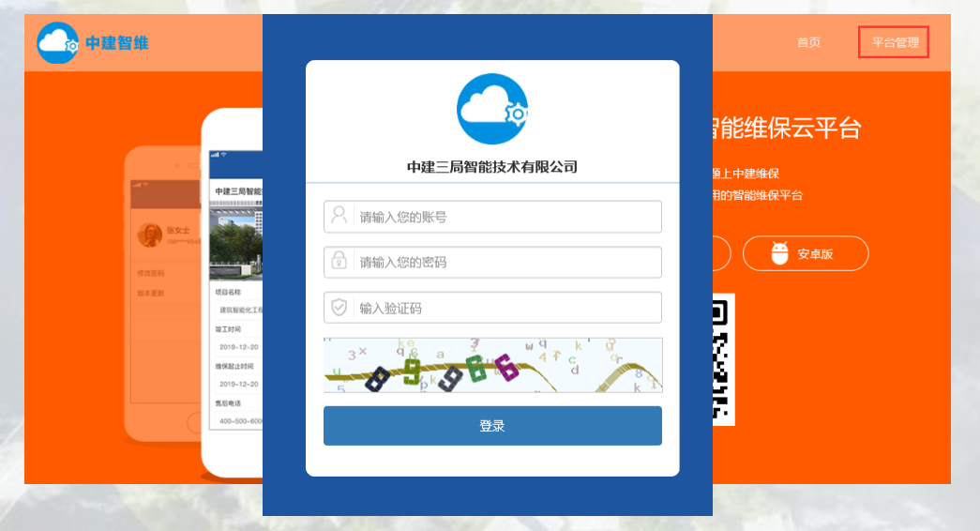Click the cloud gear logo in login dialog
The width and height of the screenshot is (980, 531).
coord(492,109)
